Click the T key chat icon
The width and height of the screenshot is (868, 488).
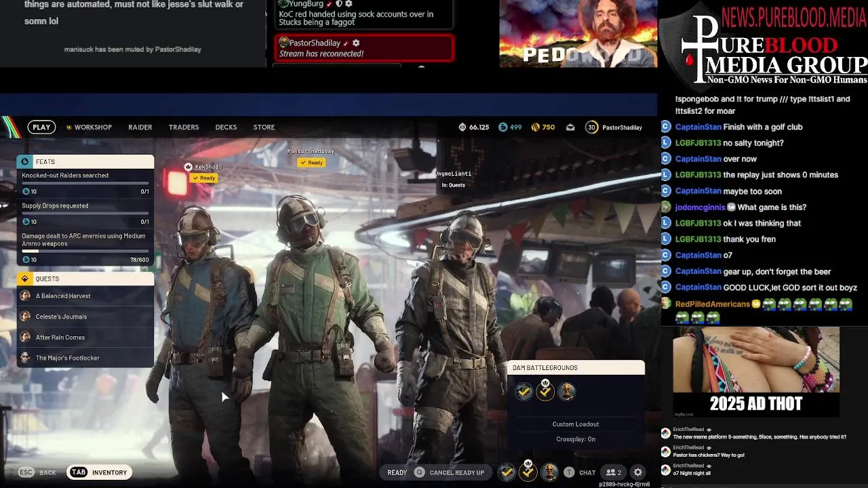(569, 472)
